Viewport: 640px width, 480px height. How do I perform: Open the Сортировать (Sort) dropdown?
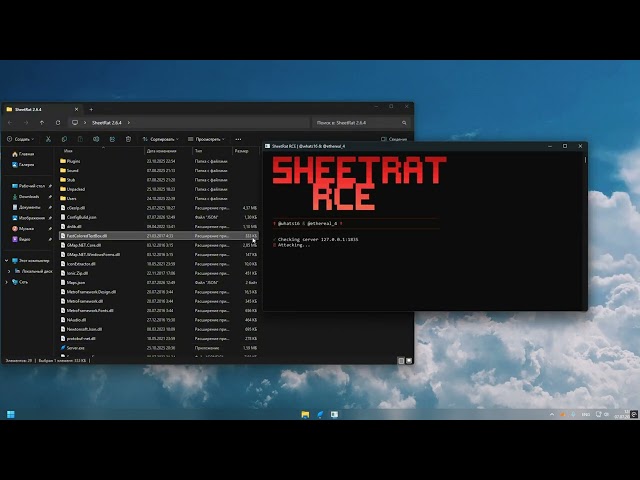[160, 139]
